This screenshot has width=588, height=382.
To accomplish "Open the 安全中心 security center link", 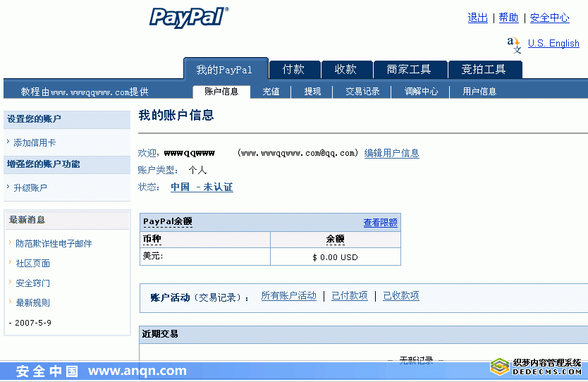I will (550, 18).
